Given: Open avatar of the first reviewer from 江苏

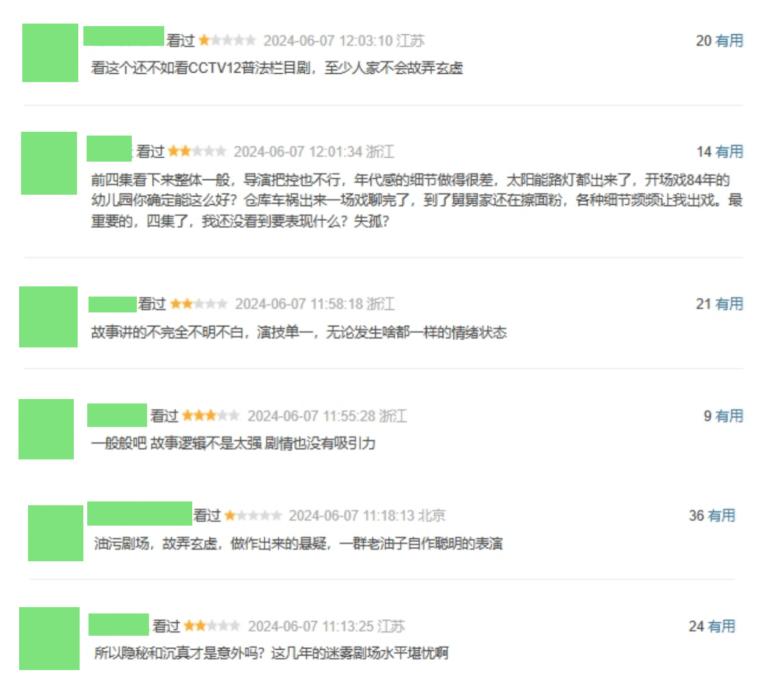Looking at the screenshot, I should pyautogui.click(x=50, y=53).
